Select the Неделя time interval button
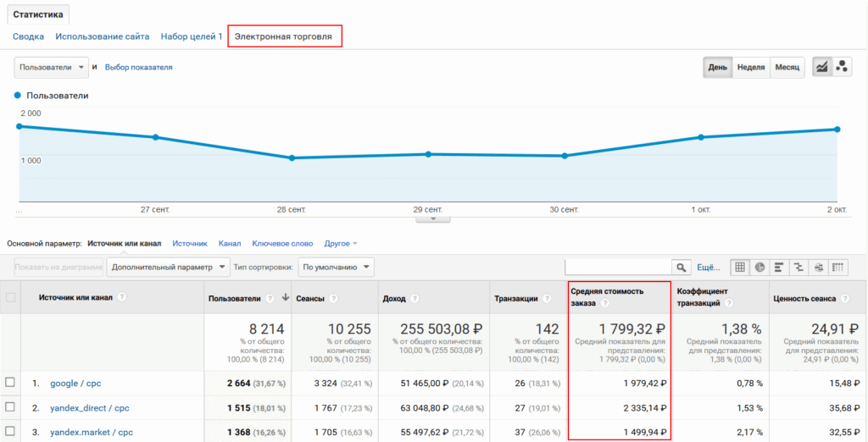868x442 pixels. pyautogui.click(x=751, y=67)
